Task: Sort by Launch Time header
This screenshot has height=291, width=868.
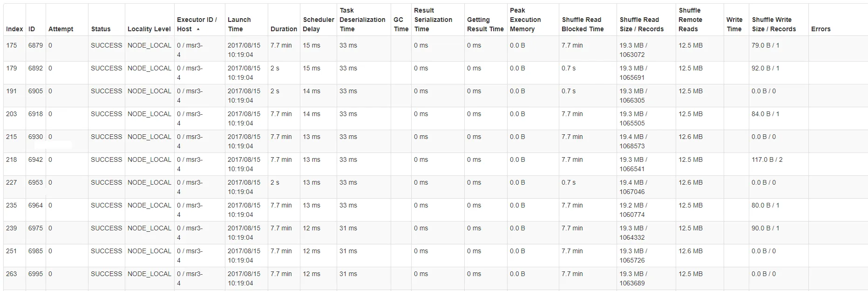Action: point(239,24)
